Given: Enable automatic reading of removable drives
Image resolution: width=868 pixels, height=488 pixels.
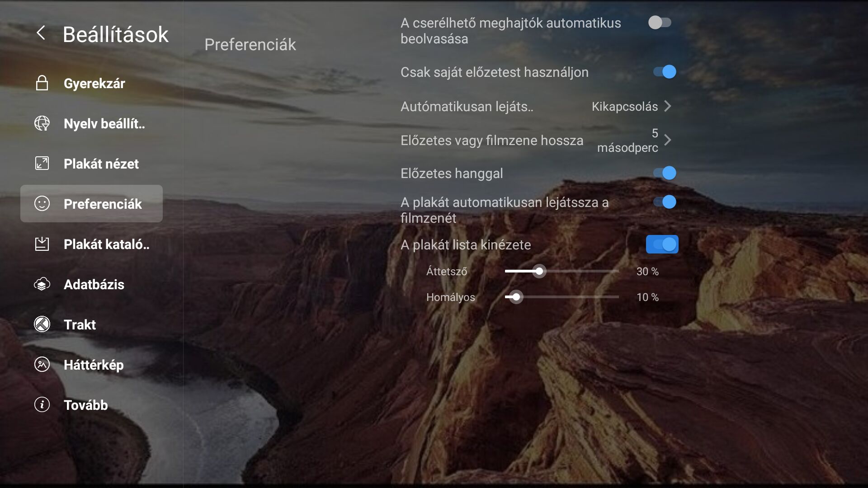Looking at the screenshot, I should pos(660,22).
